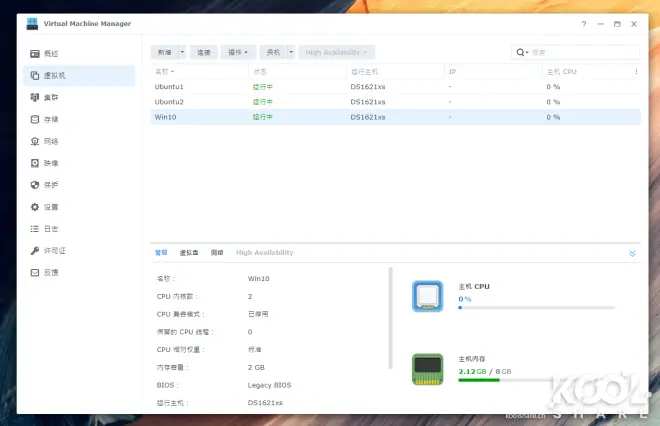Click the 运行主机 host column header

pyautogui.click(x=395, y=72)
